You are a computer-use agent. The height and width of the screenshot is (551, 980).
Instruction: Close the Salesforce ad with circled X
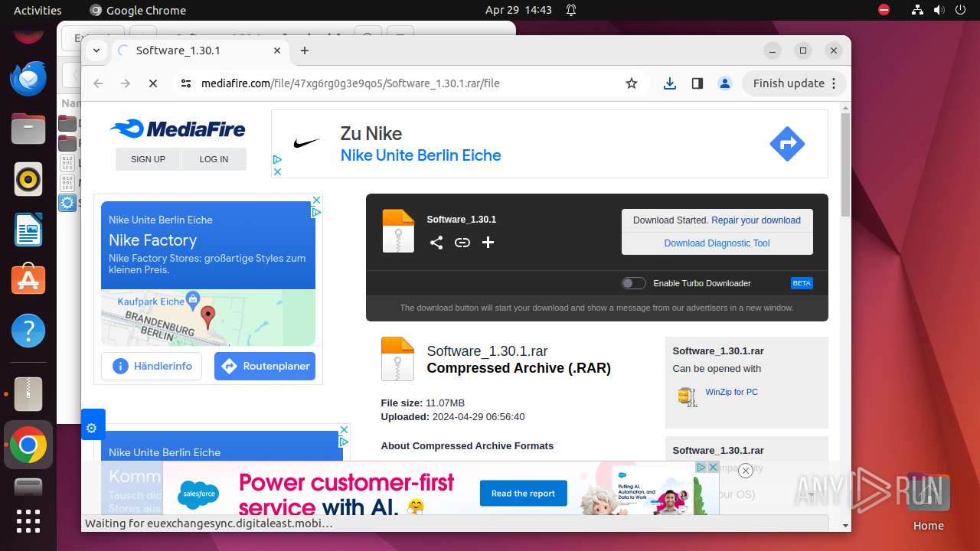[745, 471]
